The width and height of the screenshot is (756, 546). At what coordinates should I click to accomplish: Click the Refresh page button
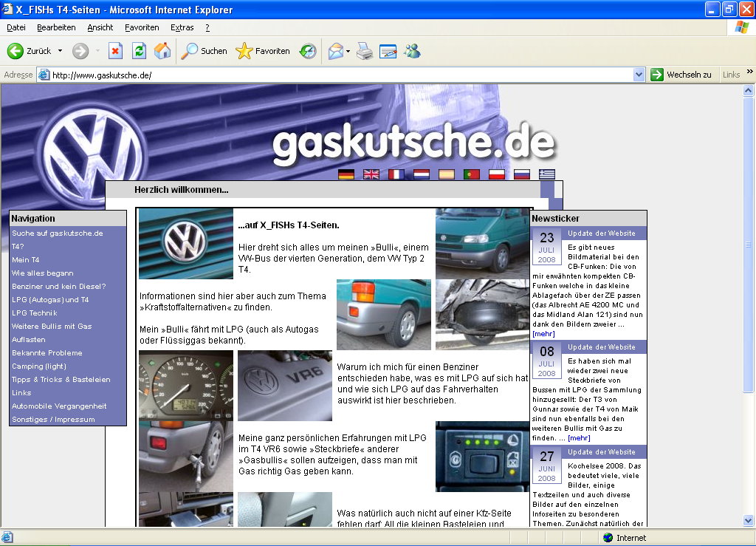click(x=139, y=51)
